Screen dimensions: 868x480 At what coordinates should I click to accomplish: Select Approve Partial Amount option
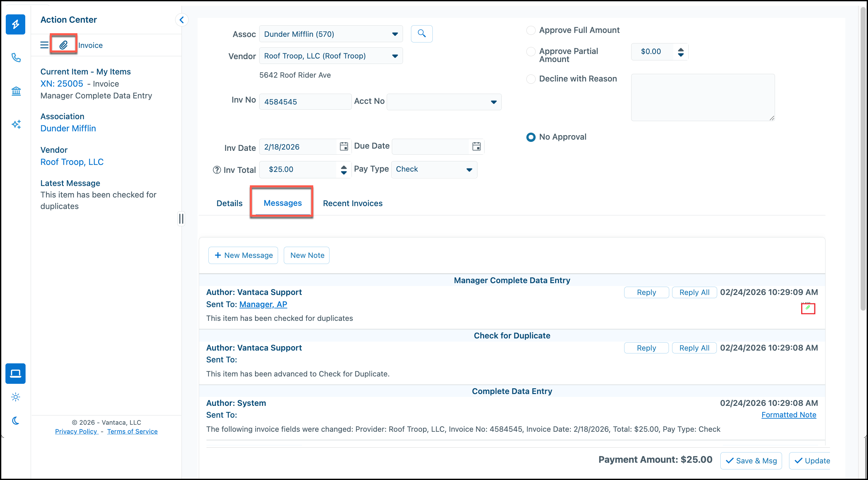pyautogui.click(x=531, y=51)
